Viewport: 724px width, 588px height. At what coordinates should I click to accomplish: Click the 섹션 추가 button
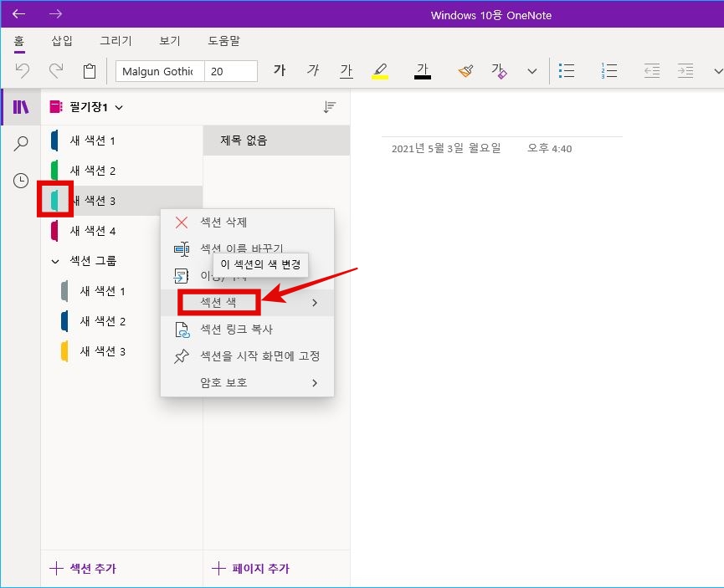(83, 568)
